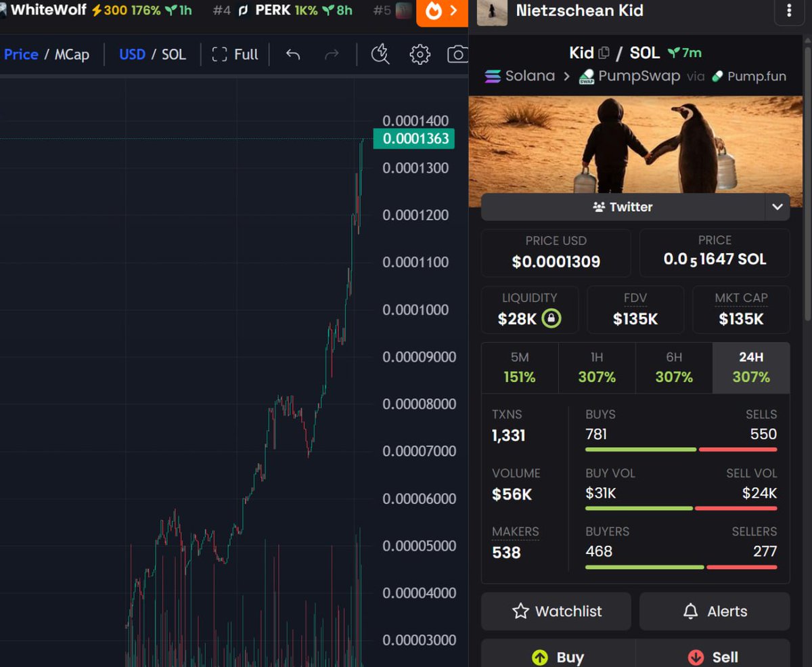Screen dimensions: 812x667
Task: Switch chart to Price view
Action: tap(21, 54)
